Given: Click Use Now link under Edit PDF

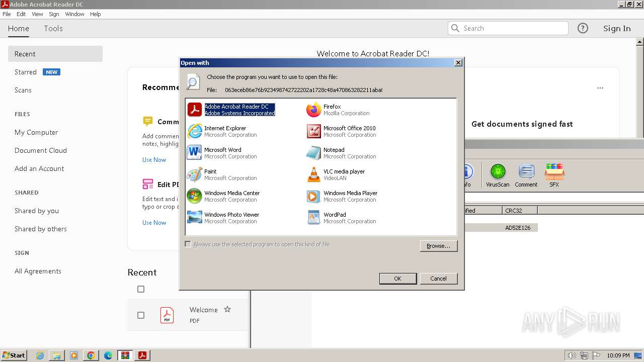Looking at the screenshot, I should click(x=154, y=223).
